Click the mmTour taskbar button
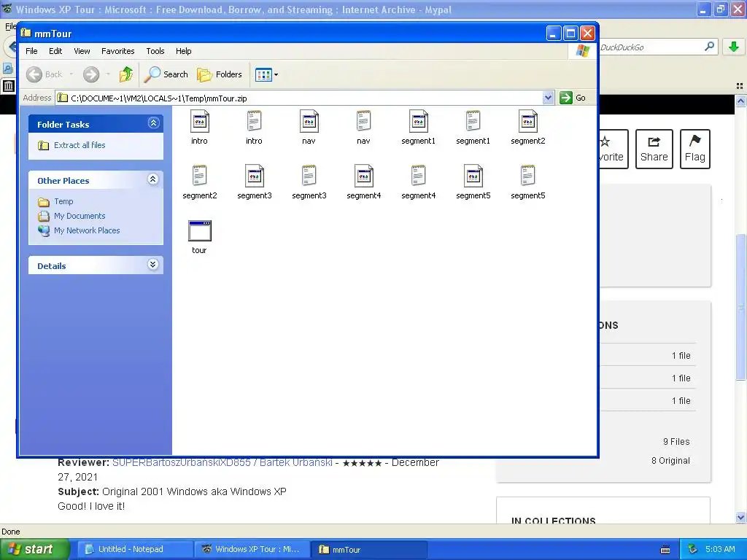This screenshot has height=560, width=747. tap(368, 549)
